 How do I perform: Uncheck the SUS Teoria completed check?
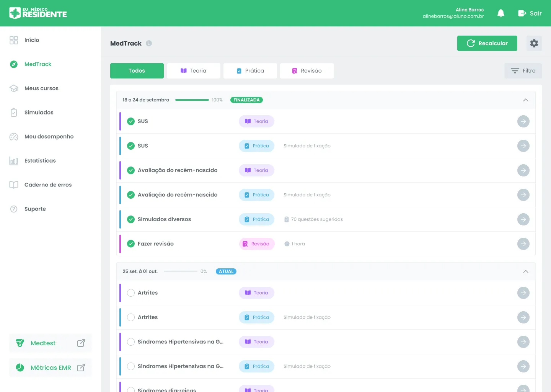131,121
